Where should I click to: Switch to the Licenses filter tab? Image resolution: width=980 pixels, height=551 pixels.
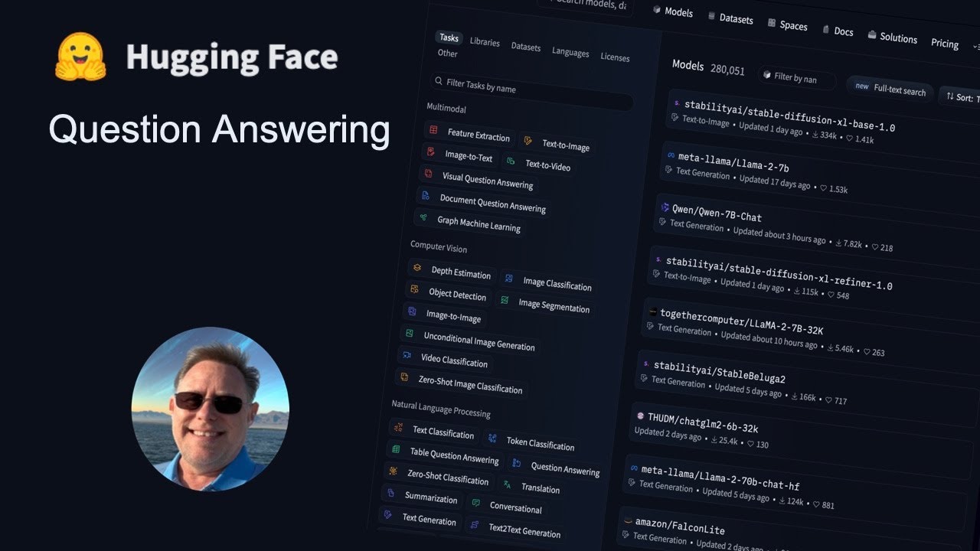coord(615,57)
